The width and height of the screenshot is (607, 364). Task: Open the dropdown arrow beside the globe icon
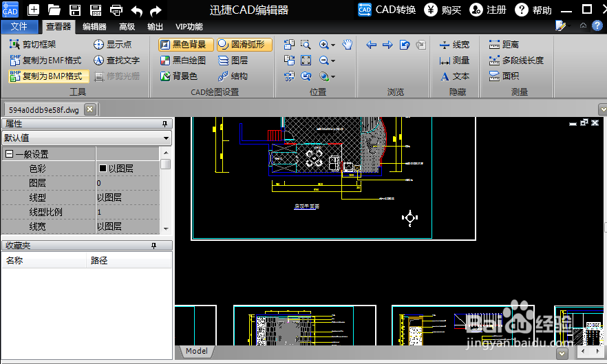333,77
